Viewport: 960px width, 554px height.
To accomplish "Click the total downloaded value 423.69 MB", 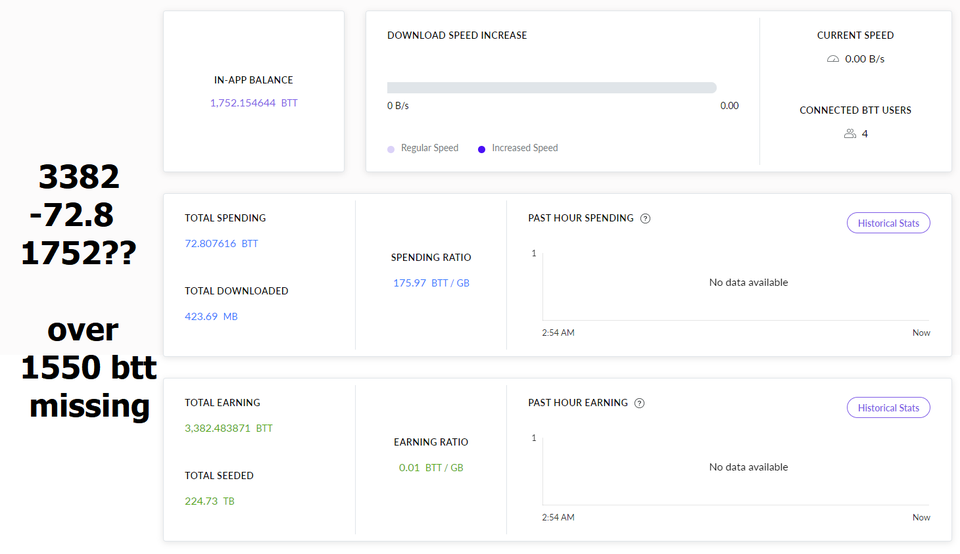I will click(211, 316).
